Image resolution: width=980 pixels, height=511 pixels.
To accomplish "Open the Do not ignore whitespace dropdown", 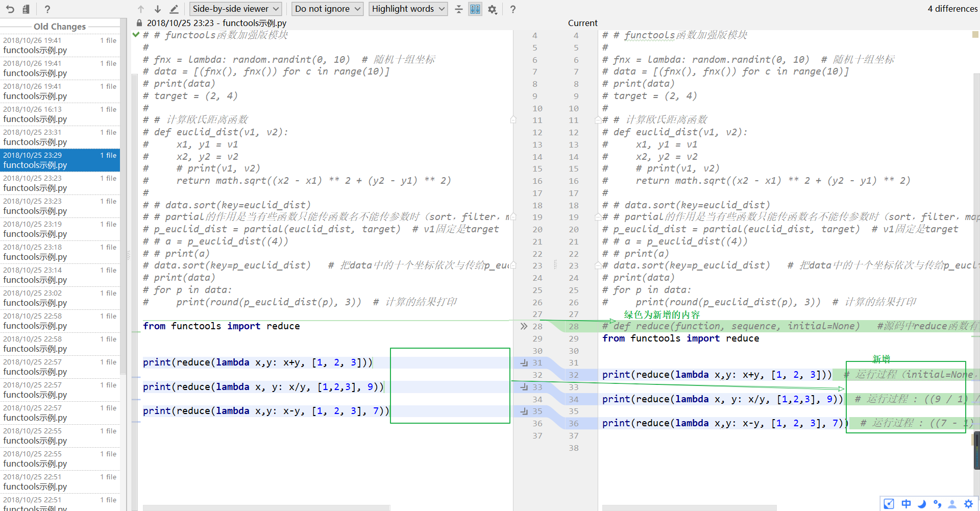I will tap(327, 9).
